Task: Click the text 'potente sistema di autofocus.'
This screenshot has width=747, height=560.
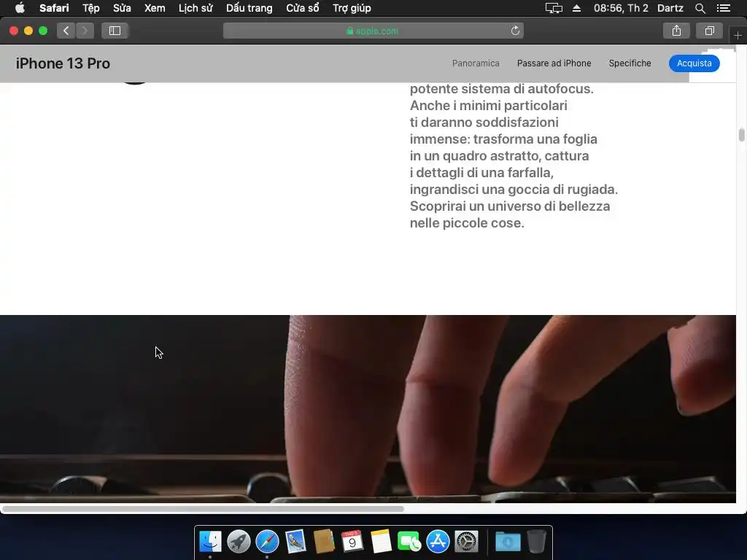Action: (x=502, y=89)
